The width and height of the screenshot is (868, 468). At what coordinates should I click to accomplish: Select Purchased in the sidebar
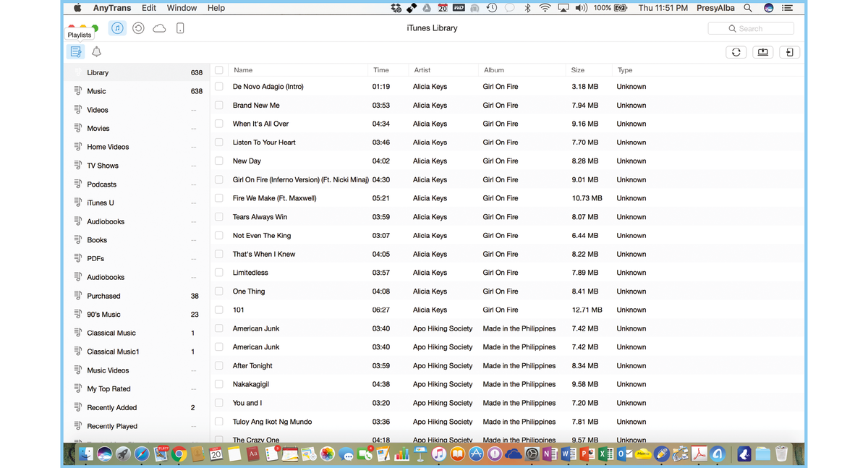pyautogui.click(x=137, y=296)
